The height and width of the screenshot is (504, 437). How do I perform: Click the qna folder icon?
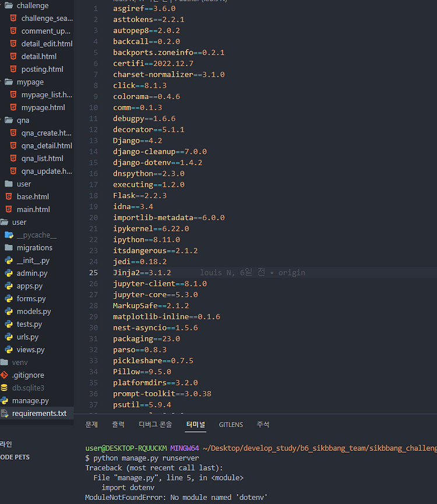coord(9,120)
